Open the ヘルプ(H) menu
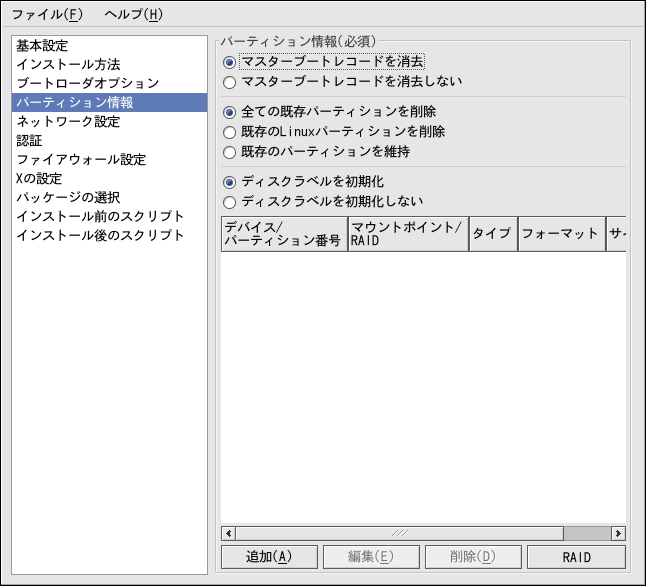The image size is (646, 586). pos(133,15)
